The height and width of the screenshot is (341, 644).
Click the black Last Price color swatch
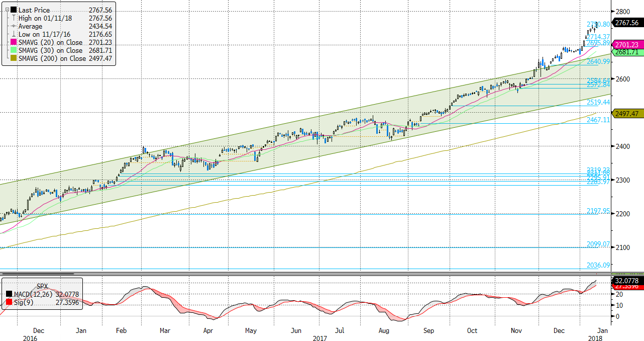(14, 10)
